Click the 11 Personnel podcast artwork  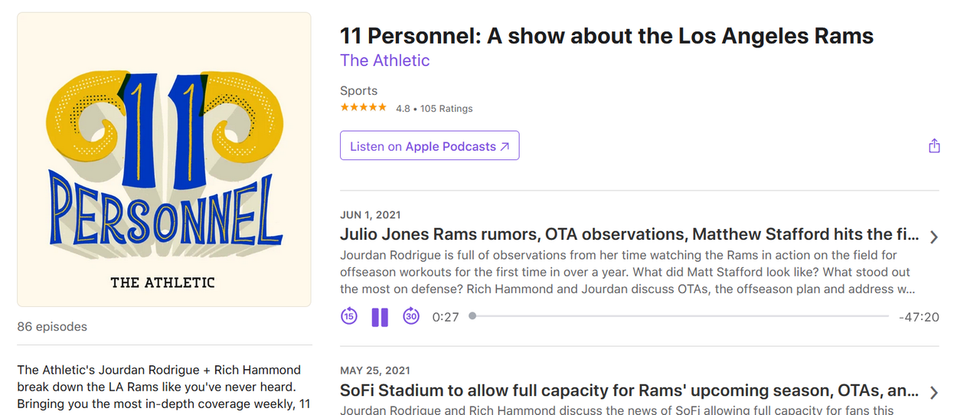point(164,159)
